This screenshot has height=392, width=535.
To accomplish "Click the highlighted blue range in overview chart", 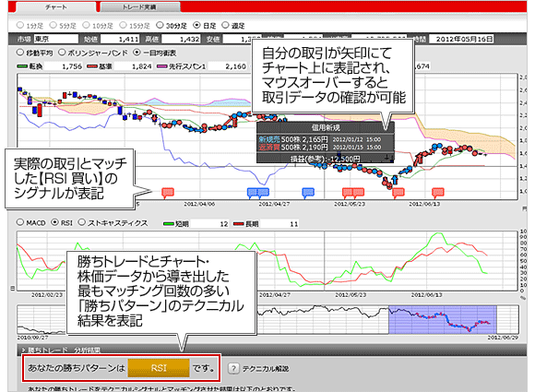I will tap(443, 320).
